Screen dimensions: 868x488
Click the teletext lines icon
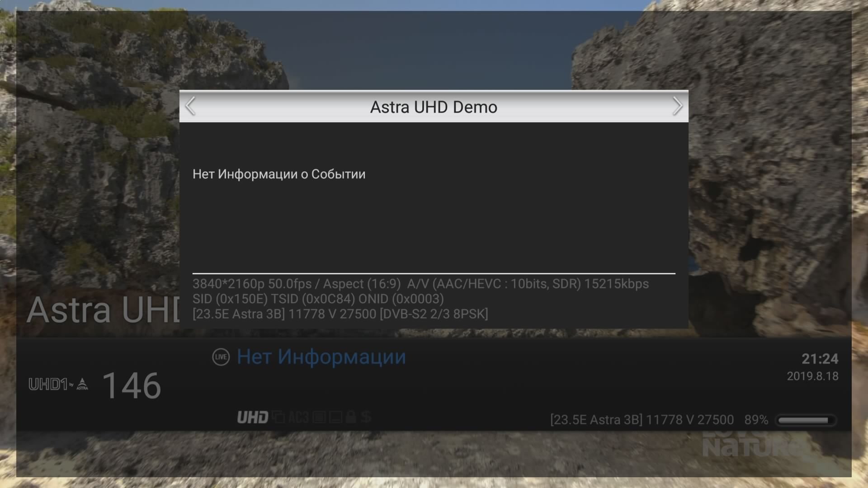click(x=319, y=417)
